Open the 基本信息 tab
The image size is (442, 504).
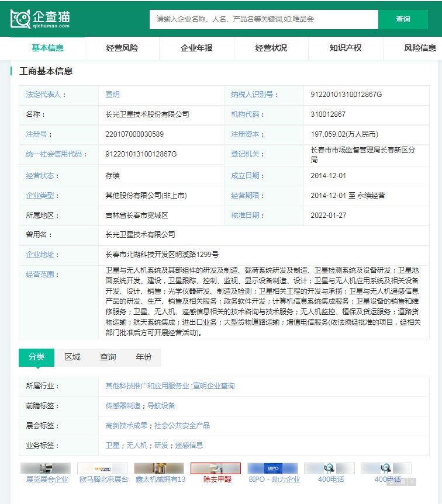47,48
